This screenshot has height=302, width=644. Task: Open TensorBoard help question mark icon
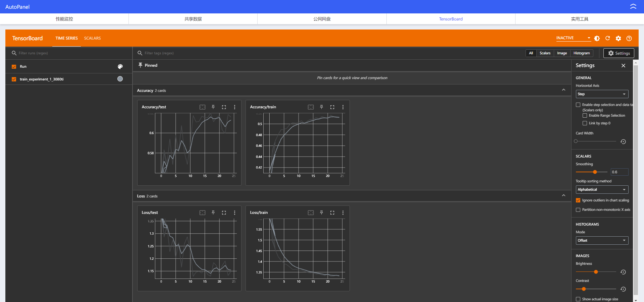click(x=629, y=38)
